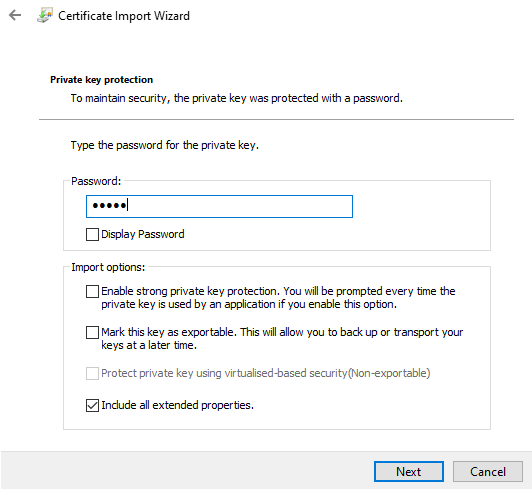Click the 'Password:' group box label
Viewport: 532px width, 489px height.
click(x=96, y=181)
